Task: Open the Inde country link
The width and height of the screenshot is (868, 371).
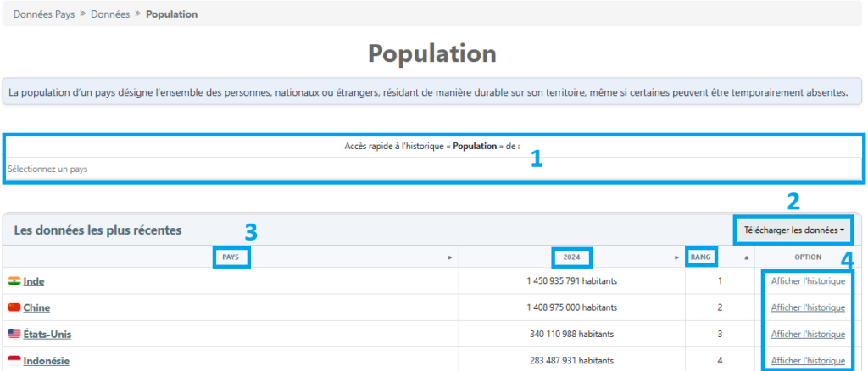Action: 34,281
